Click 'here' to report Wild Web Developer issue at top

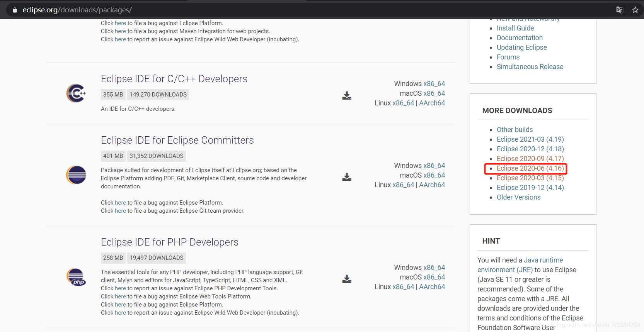(120, 39)
